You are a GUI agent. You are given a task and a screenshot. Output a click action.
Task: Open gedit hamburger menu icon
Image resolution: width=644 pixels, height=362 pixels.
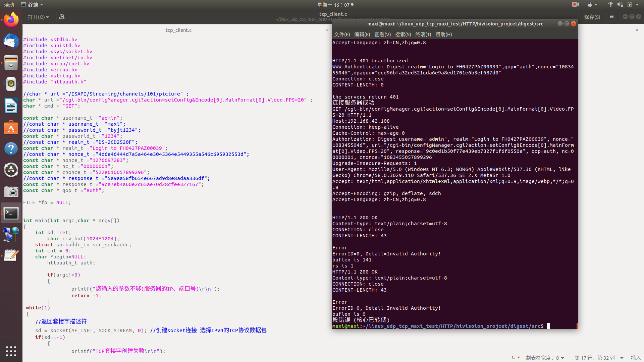pyautogui.click(x=612, y=16)
